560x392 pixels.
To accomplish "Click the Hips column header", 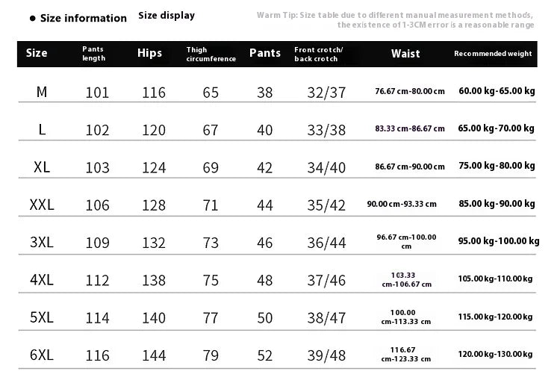I will [x=149, y=53].
